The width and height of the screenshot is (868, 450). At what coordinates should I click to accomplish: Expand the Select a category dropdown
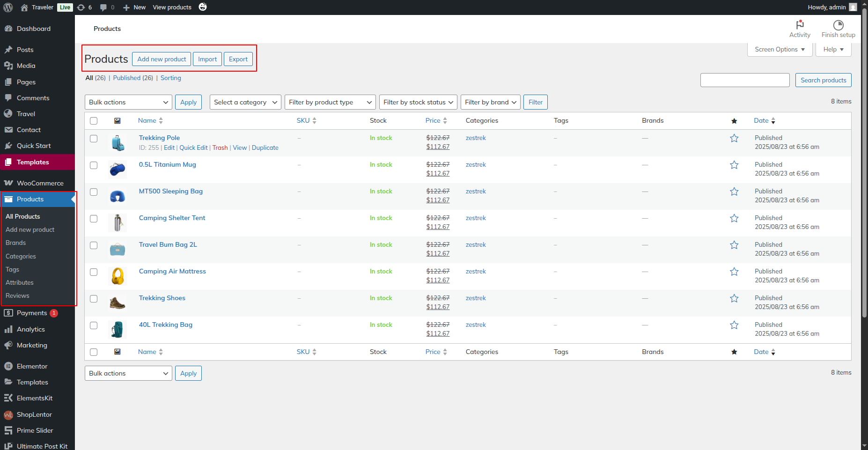(x=245, y=102)
